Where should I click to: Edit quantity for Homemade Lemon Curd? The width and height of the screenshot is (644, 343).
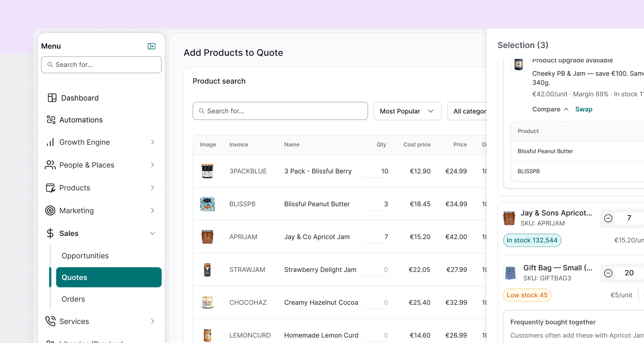click(375, 335)
